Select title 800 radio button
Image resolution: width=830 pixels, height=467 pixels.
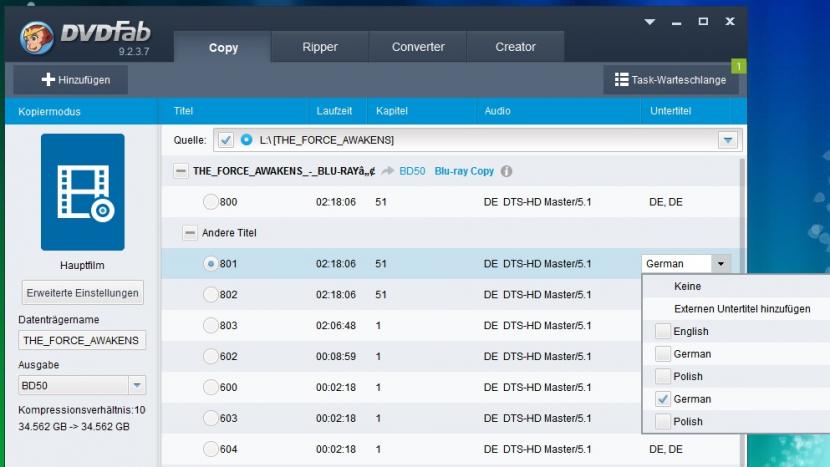tap(210, 202)
